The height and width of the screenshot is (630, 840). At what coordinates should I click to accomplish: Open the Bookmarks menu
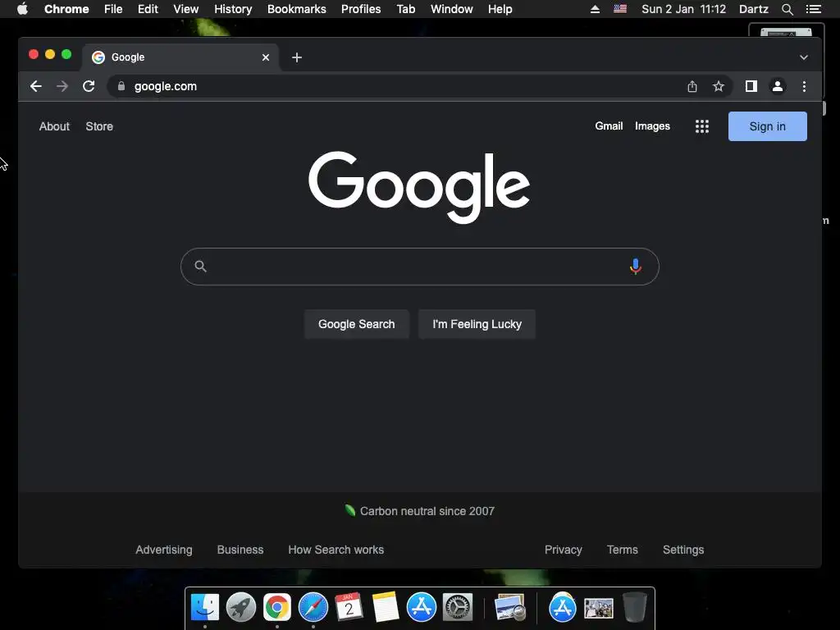[296, 9]
